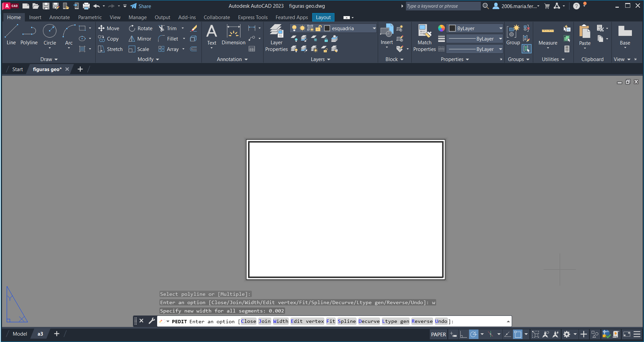This screenshot has width=644, height=342.
Task: Click the Mirror tool
Action: click(x=140, y=39)
